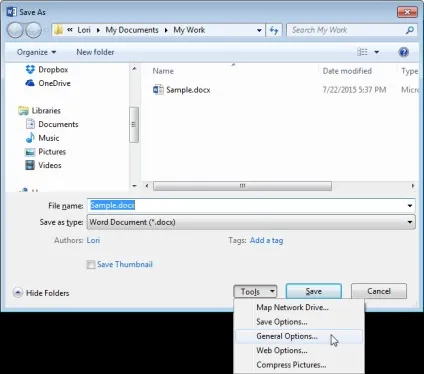Image resolution: width=424 pixels, height=374 pixels.
Task: Click navigation pane scroll down arrow
Action: click(134, 186)
